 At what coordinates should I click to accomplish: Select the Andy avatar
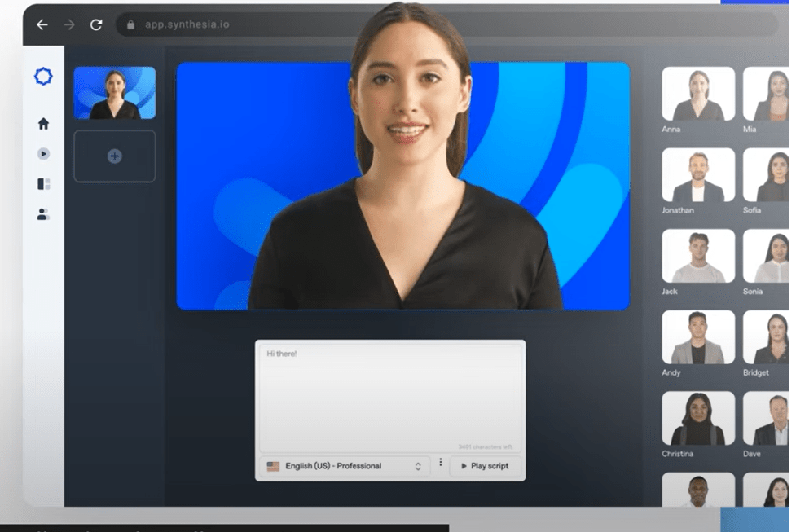[697, 337]
